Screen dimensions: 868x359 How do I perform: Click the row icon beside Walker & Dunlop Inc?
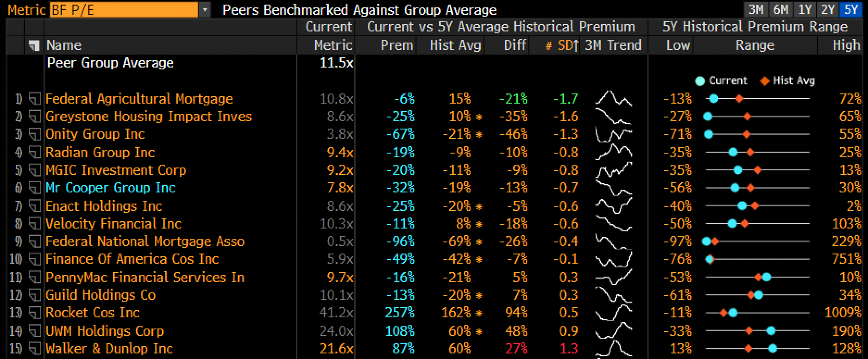click(x=35, y=349)
